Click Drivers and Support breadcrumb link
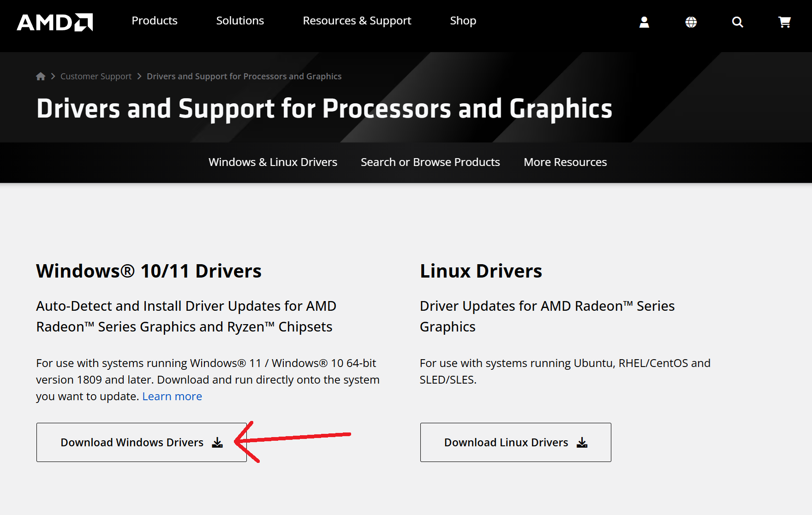The image size is (812, 515). click(244, 77)
